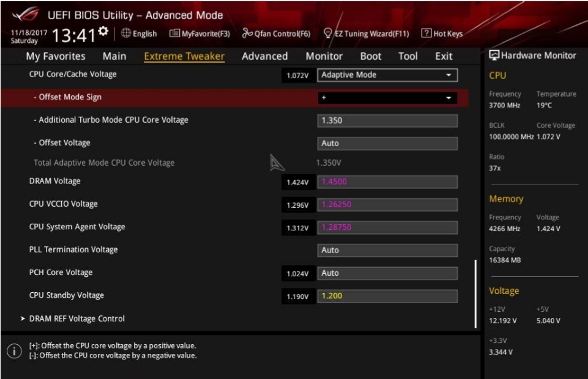The image size is (588, 379).
Task: Click the MyFavorite list icon
Action: tap(174, 34)
